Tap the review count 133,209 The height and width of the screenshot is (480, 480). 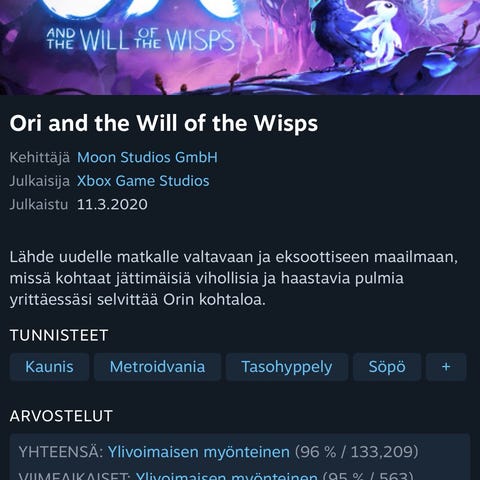[381, 452]
